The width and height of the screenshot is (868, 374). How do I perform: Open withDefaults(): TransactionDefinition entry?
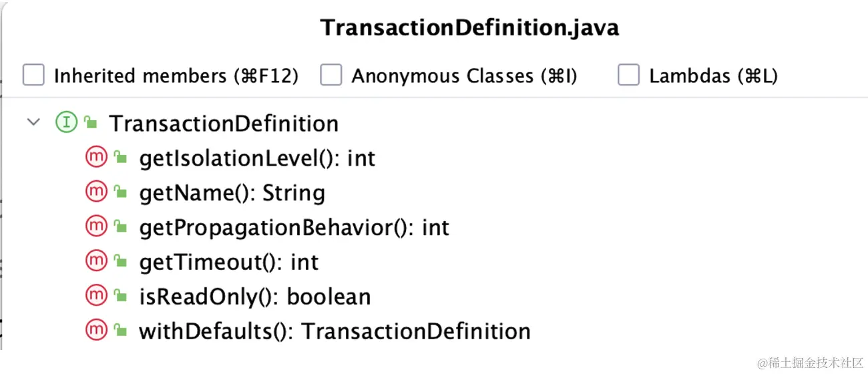[335, 331]
